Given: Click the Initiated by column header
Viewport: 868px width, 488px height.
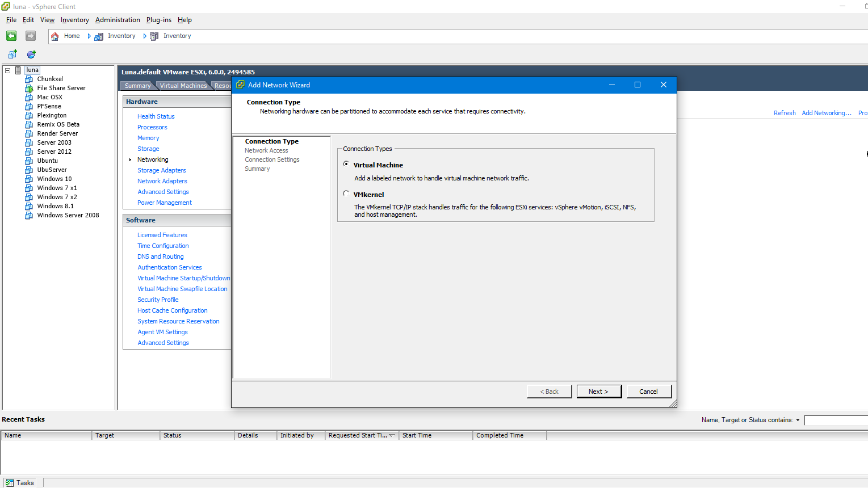Looking at the screenshot, I should coord(301,435).
